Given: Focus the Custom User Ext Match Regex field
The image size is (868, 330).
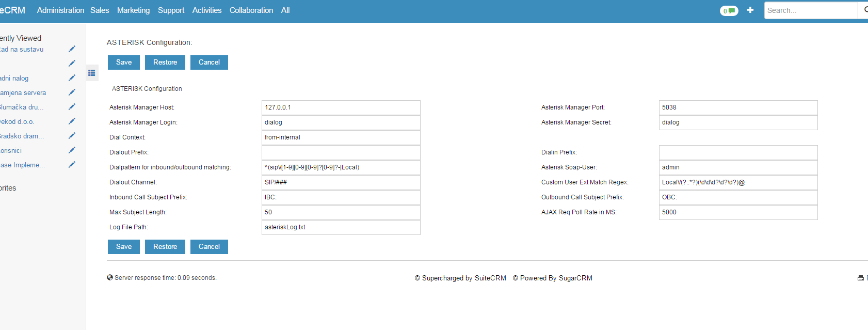Looking at the screenshot, I should (738, 182).
